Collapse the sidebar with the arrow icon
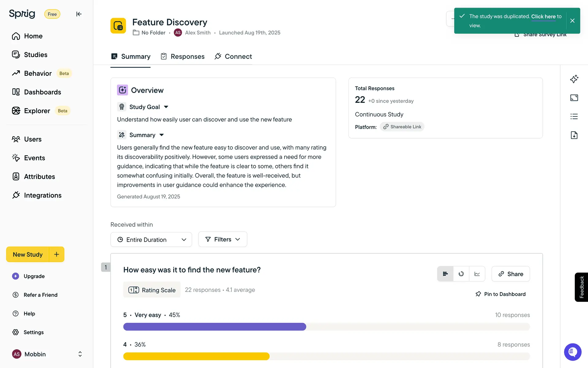This screenshot has width=588, height=368. pos(79,14)
